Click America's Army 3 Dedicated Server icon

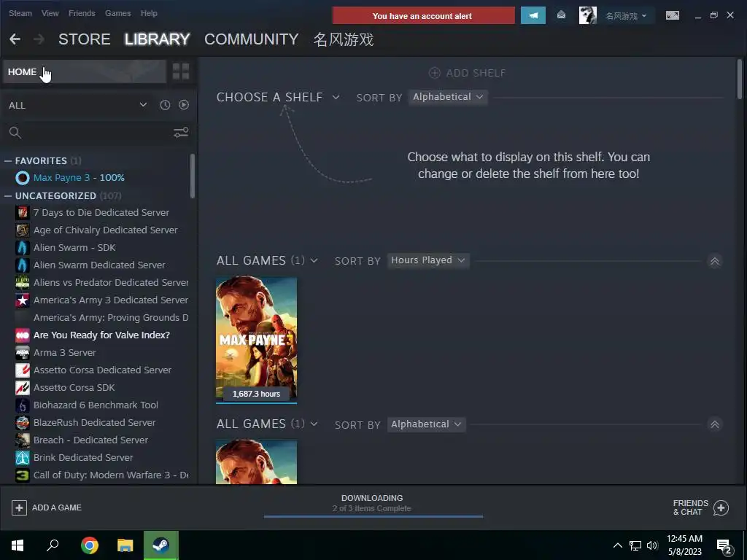(x=23, y=300)
